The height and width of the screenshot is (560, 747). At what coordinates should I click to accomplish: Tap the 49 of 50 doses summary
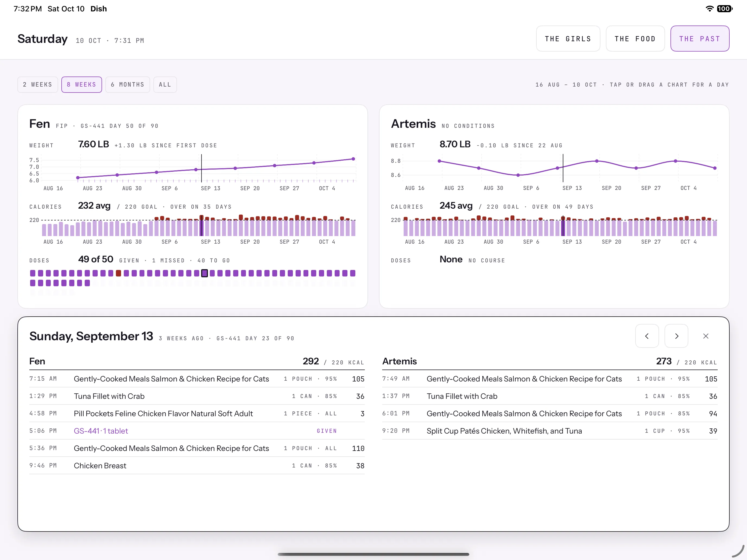point(96,259)
